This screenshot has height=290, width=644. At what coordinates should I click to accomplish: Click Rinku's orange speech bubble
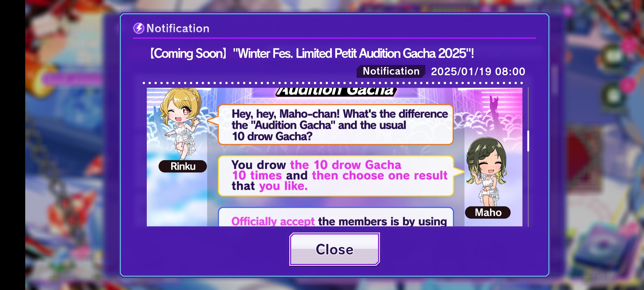(335, 125)
